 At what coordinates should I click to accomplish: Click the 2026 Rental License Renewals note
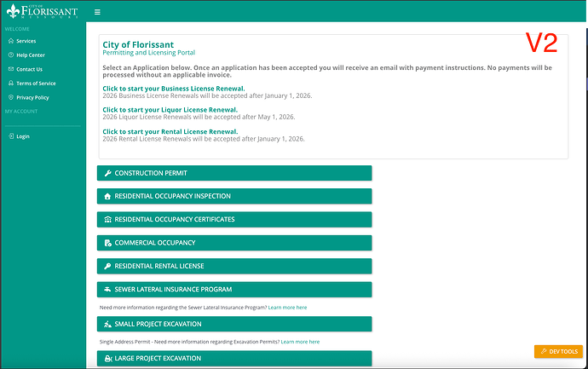tap(204, 139)
